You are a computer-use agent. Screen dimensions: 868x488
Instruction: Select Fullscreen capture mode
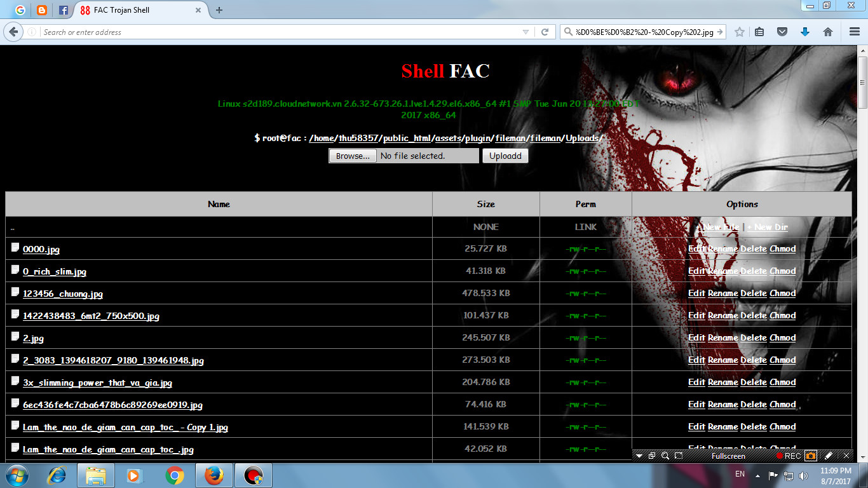pyautogui.click(x=728, y=456)
